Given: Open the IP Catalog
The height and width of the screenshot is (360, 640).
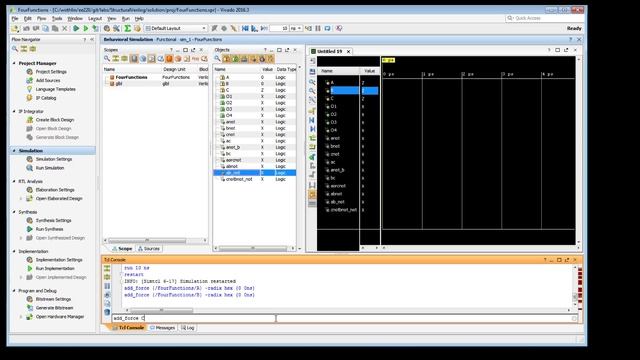Looking at the screenshot, I should 46,98.
